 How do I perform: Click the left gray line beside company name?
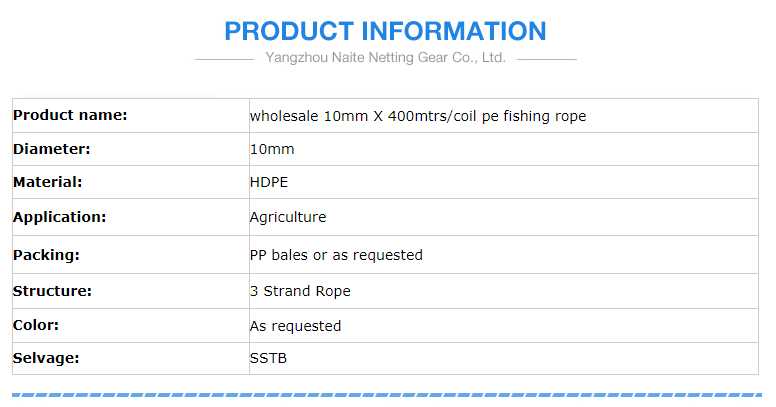(x=224, y=59)
